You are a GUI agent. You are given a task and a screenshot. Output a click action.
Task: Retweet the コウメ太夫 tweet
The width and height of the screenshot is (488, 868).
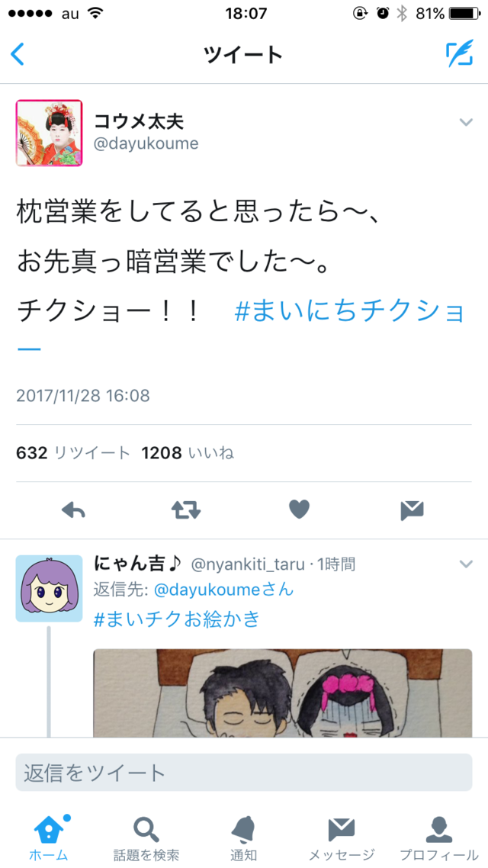(186, 510)
